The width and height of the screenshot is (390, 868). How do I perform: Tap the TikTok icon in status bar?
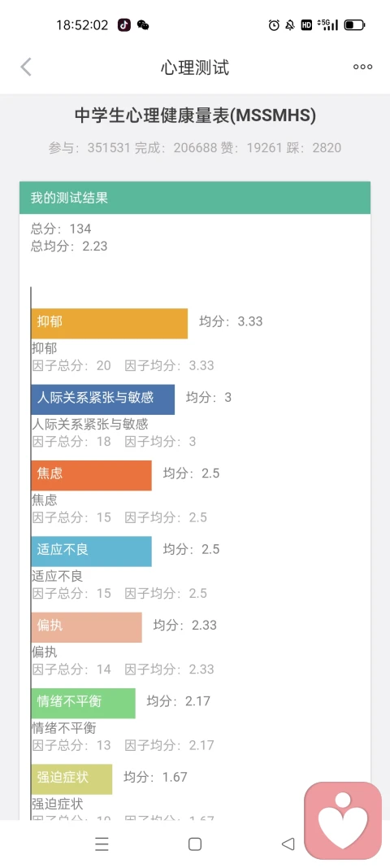[x=124, y=25]
